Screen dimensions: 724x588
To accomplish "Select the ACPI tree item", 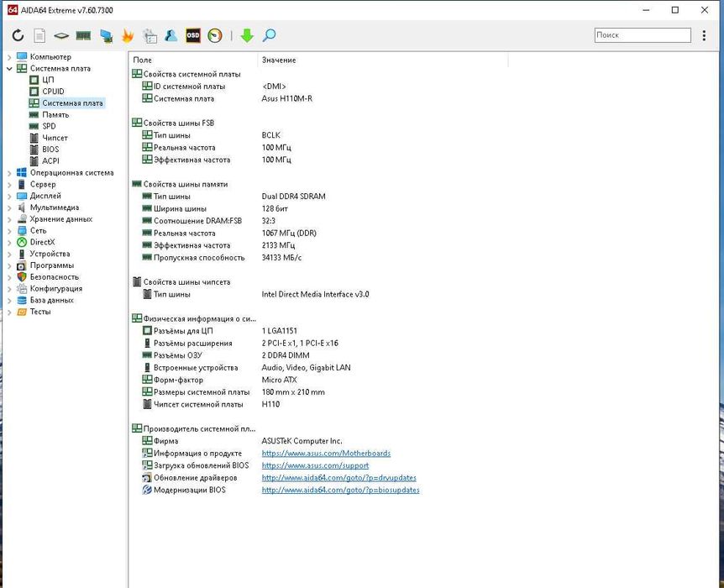I will pyautogui.click(x=50, y=160).
